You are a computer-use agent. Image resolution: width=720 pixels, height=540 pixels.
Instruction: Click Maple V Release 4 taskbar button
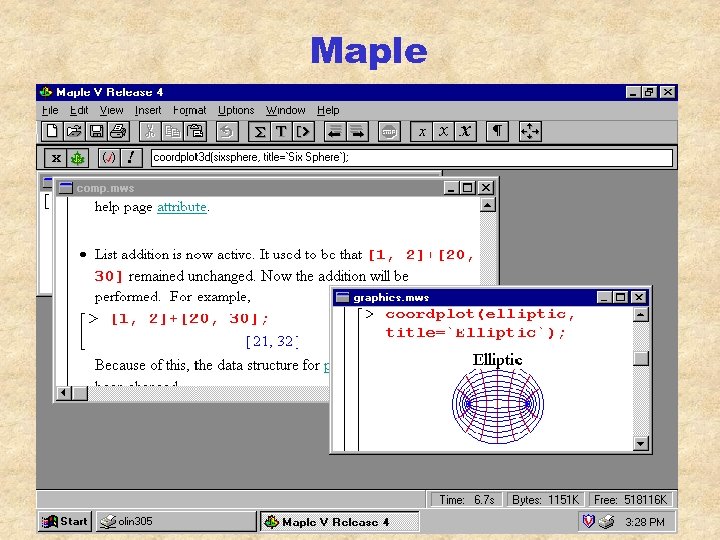340,522
